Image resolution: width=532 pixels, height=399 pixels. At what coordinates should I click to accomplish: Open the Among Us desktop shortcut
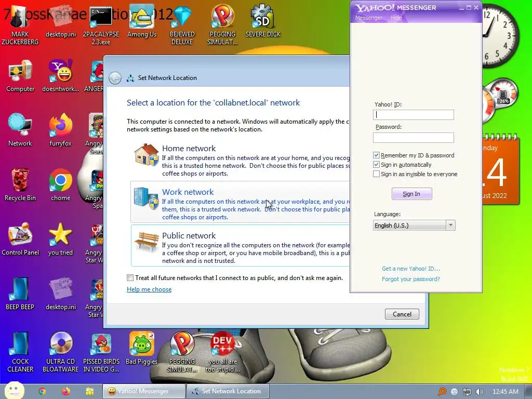(x=141, y=21)
